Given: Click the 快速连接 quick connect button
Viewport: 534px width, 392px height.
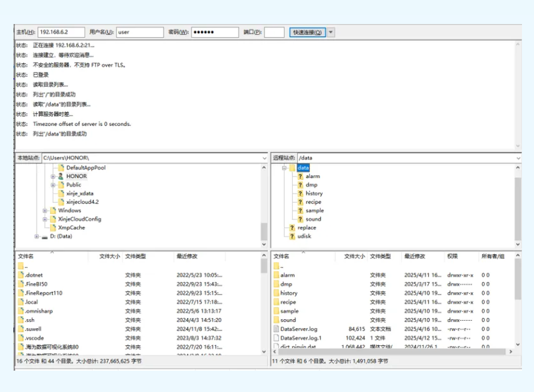Looking at the screenshot, I should coord(307,32).
